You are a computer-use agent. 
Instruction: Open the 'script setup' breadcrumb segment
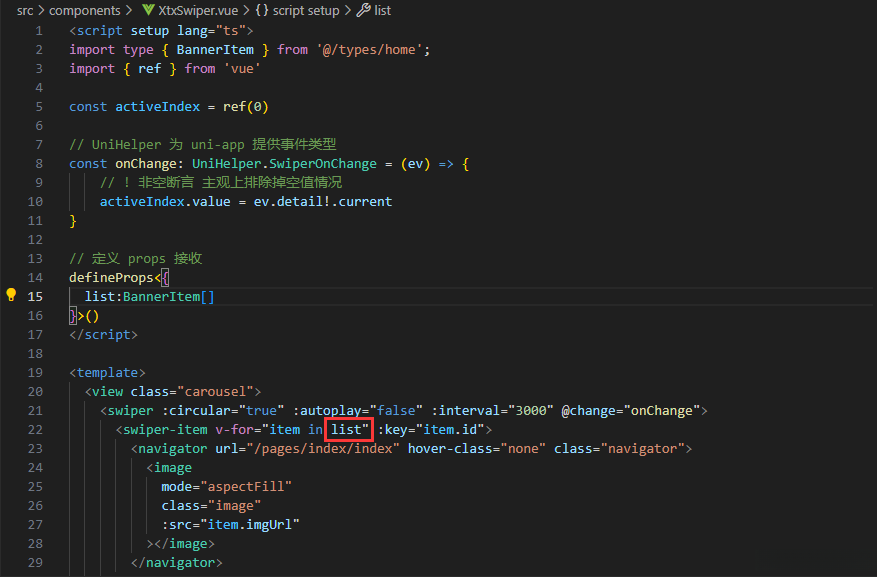tap(306, 11)
